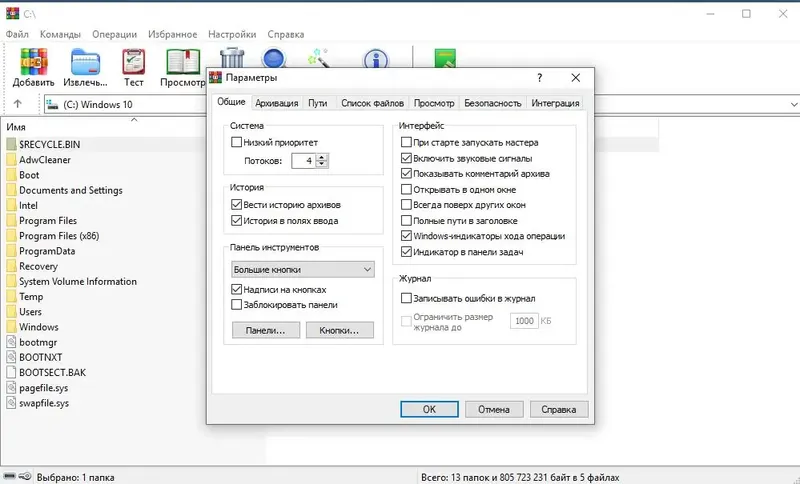Click the Recovery folder icon

(12, 266)
